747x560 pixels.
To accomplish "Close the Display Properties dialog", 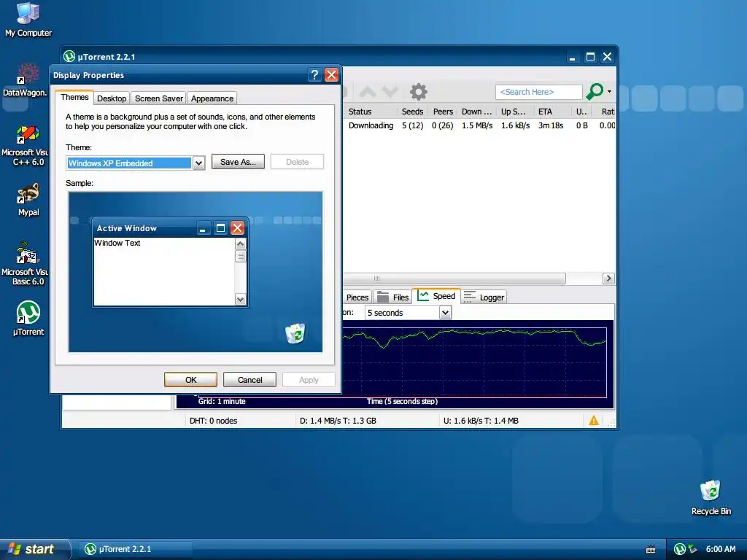I will [x=332, y=75].
